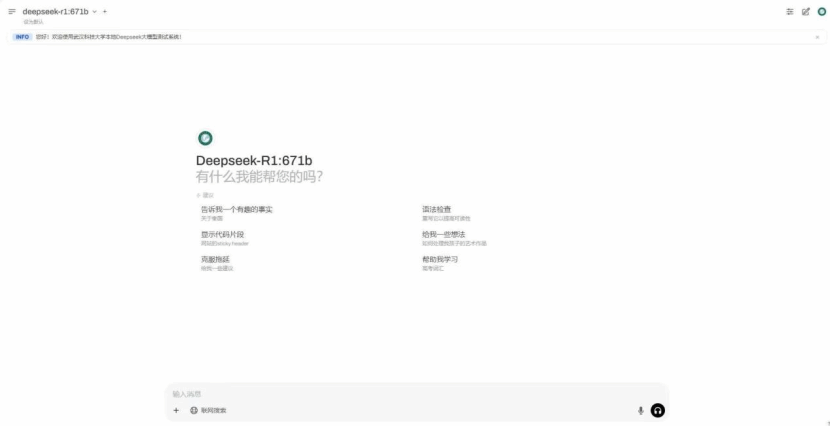Choose suggestion 帮助我学习
This screenshot has width=830, height=426.
440,263
